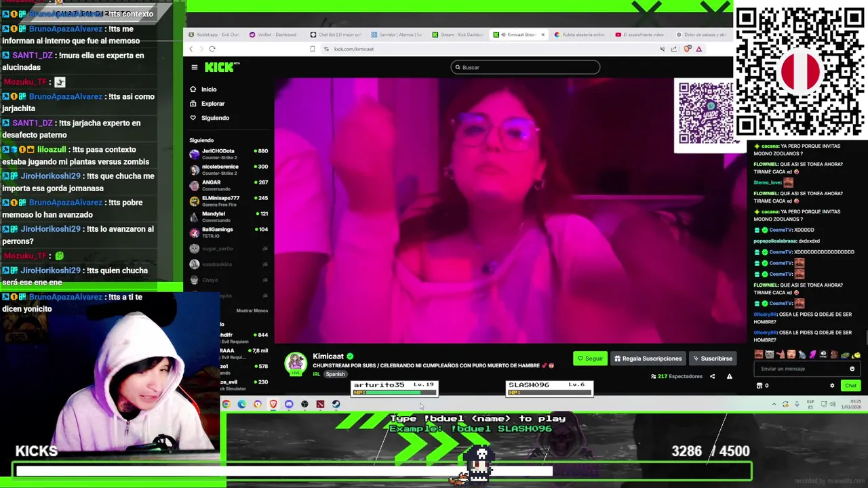Reload the page with the refresh icon
The width and height of the screenshot is (868, 488).
tap(212, 49)
